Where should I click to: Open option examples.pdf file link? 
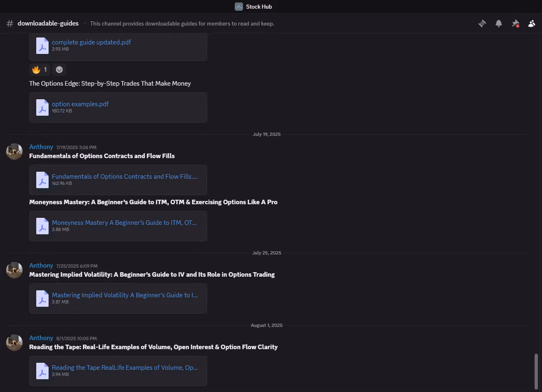click(x=80, y=104)
